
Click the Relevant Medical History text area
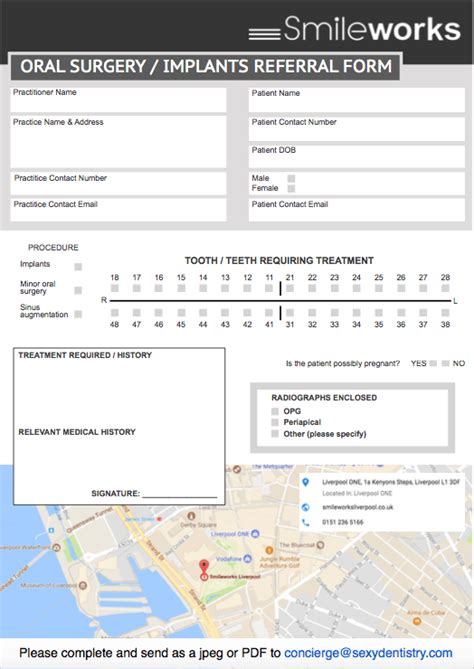pos(119,462)
